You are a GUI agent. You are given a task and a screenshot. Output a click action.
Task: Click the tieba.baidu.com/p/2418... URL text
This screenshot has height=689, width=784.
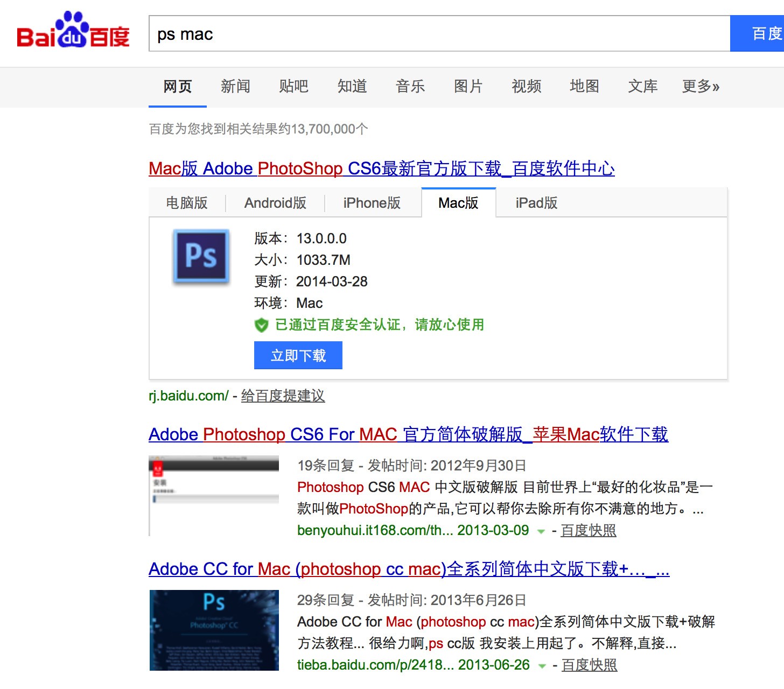click(x=375, y=665)
